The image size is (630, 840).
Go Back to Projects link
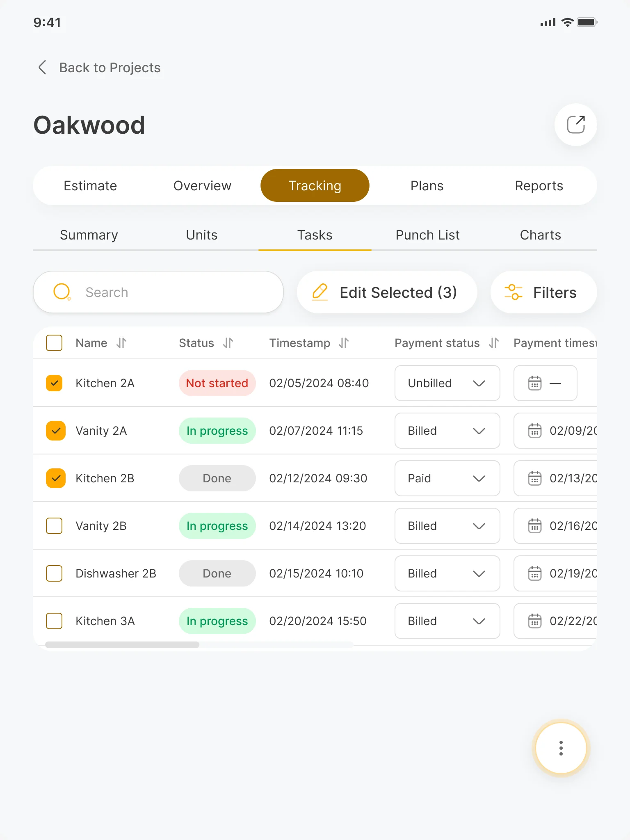(x=99, y=67)
